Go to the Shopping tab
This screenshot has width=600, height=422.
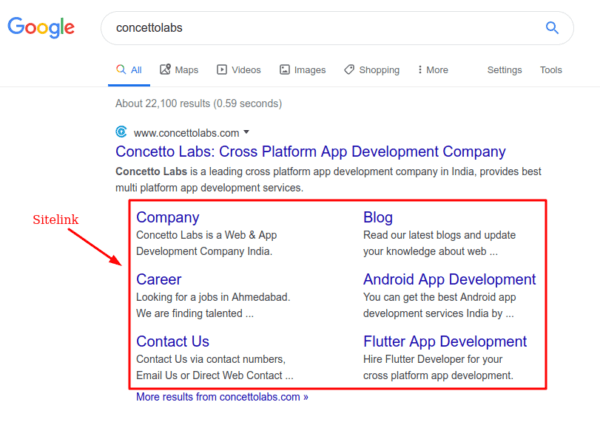(371, 70)
